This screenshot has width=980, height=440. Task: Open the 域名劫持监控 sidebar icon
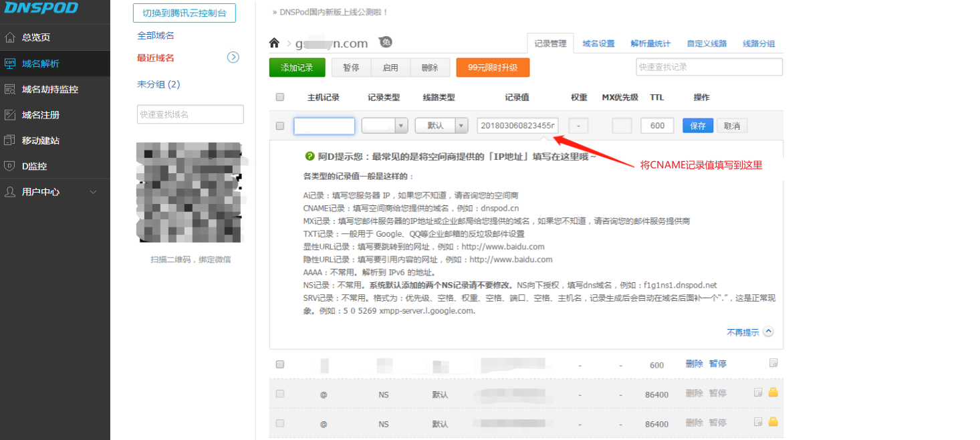pos(9,89)
